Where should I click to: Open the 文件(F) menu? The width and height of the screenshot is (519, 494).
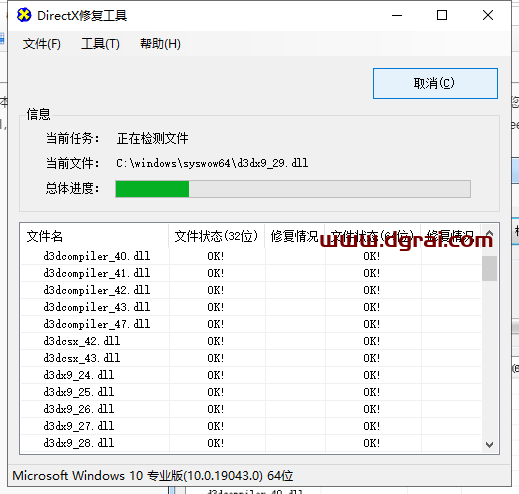[42, 44]
